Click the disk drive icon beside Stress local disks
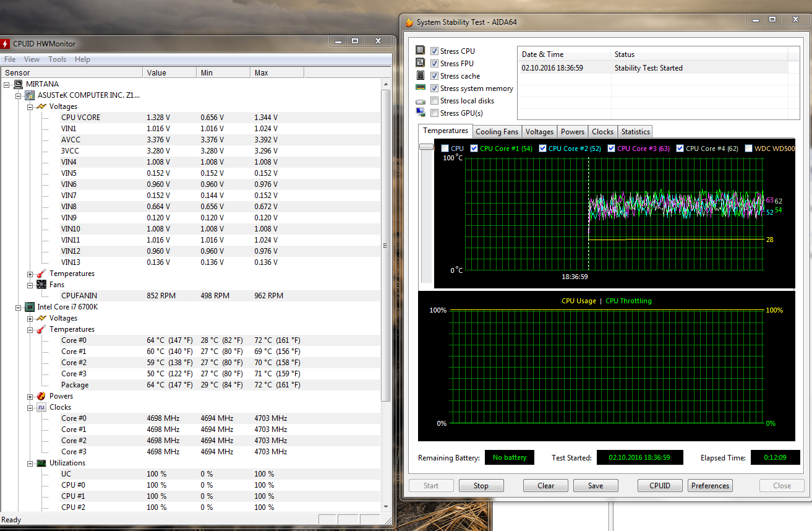The image size is (812, 531). click(421, 101)
